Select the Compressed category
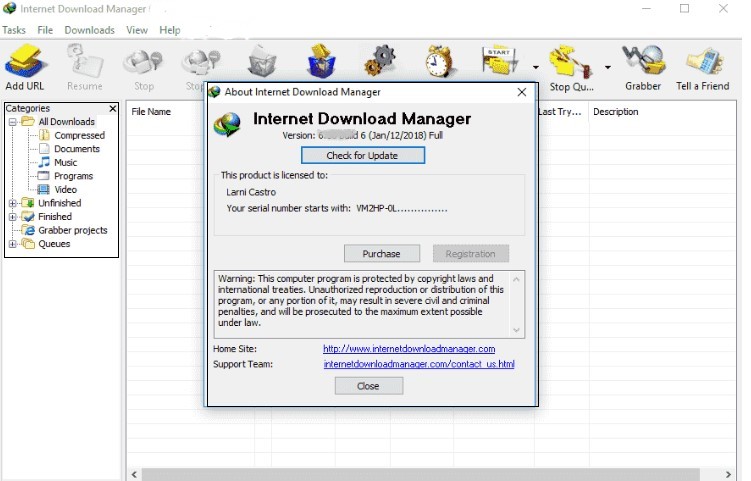 pos(80,135)
